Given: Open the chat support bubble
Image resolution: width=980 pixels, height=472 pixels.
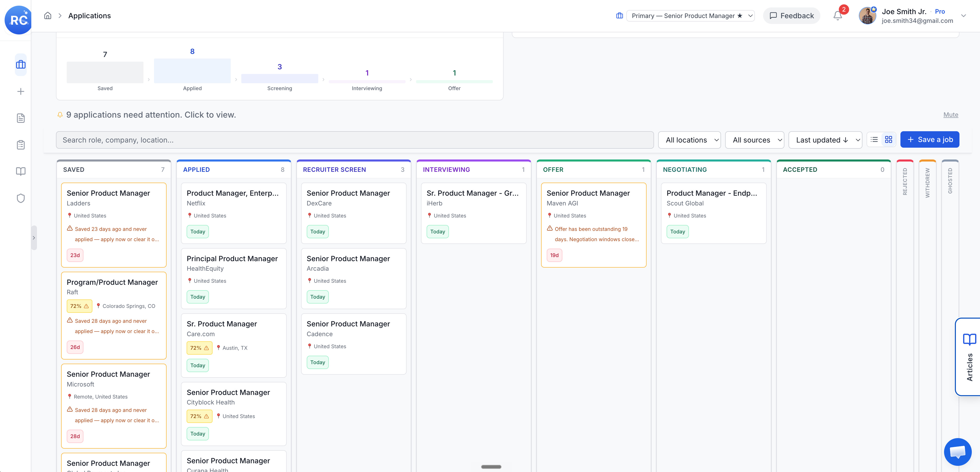Looking at the screenshot, I should [958, 451].
